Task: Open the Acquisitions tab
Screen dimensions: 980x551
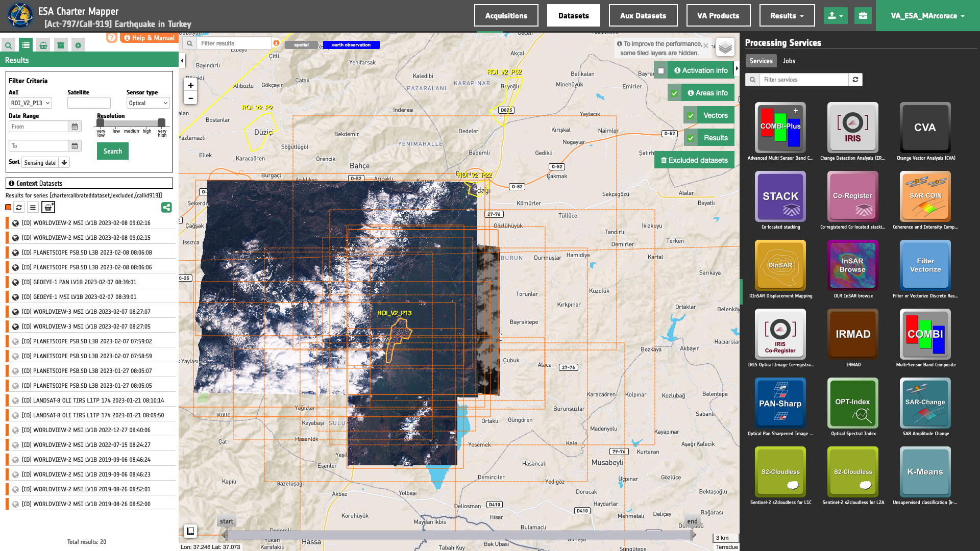Action: click(506, 16)
